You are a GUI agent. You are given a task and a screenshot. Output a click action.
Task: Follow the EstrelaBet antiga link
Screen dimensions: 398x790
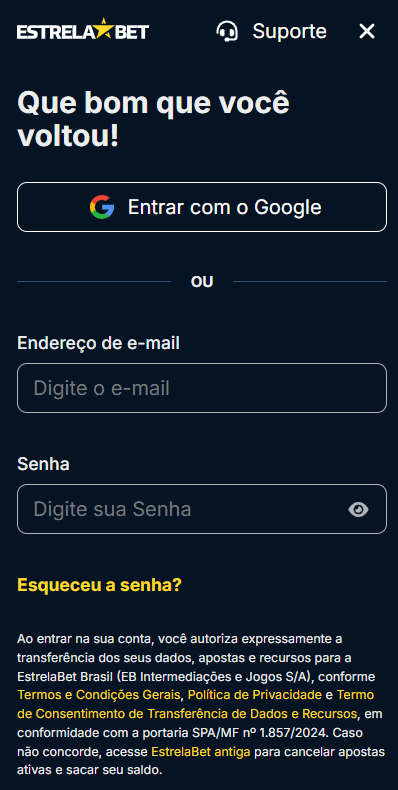(x=201, y=752)
